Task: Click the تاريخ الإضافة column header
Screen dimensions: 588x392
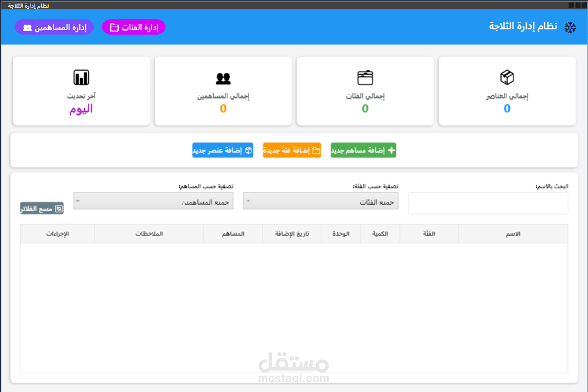Action: (x=292, y=234)
